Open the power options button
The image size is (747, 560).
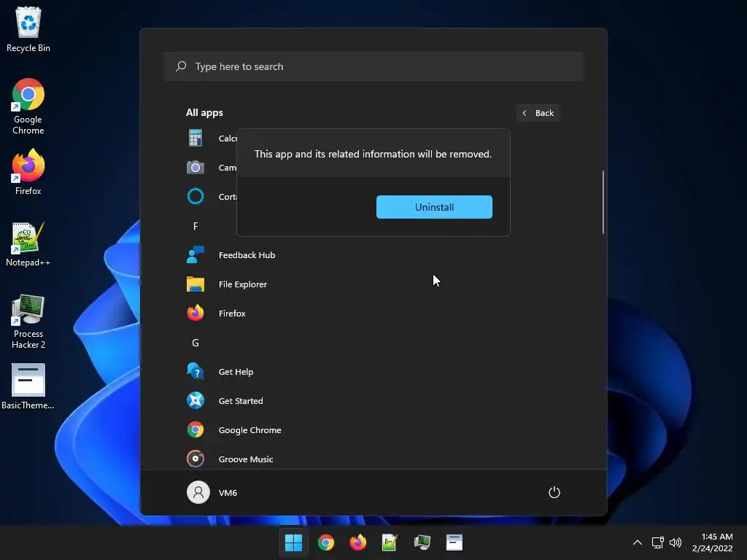[554, 492]
